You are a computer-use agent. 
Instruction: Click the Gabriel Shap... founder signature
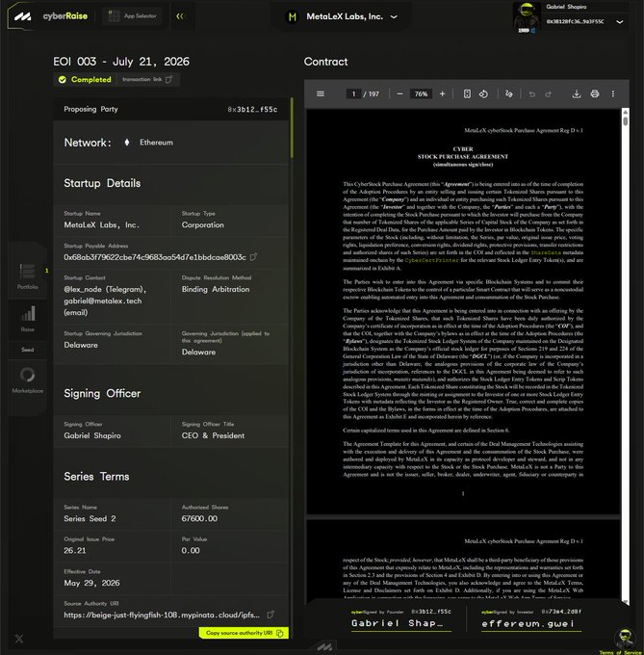[x=397, y=623]
